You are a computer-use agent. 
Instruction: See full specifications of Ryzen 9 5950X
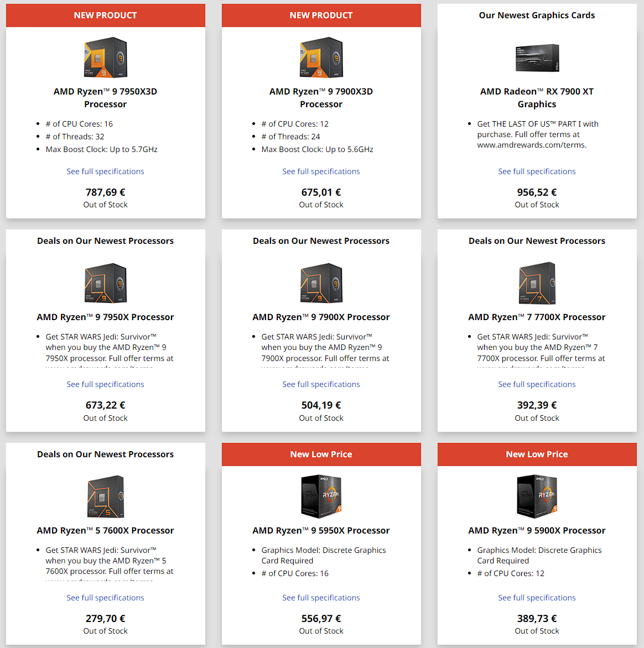(x=321, y=598)
